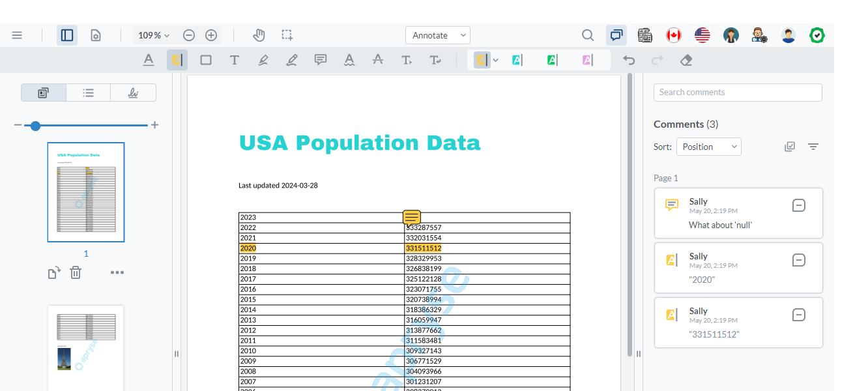This screenshot has height=391, width=868.
Task: Select the freehand pen tool
Action: pos(292,60)
